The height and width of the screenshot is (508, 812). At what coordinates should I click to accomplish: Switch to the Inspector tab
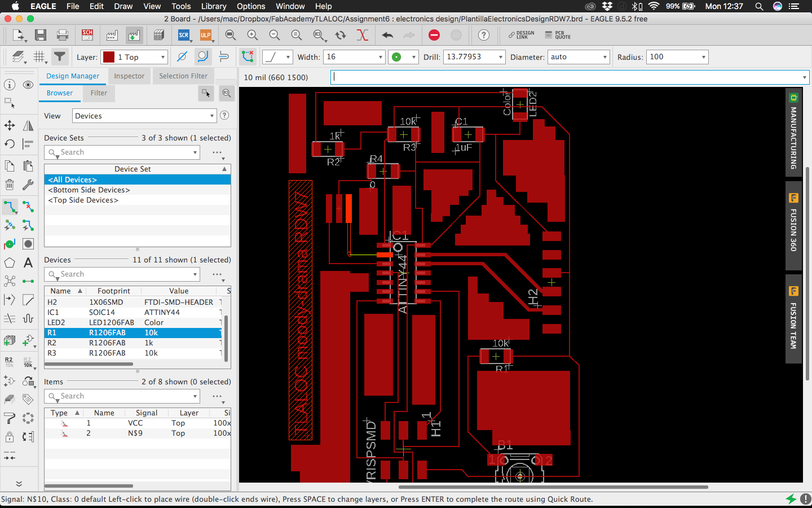129,76
